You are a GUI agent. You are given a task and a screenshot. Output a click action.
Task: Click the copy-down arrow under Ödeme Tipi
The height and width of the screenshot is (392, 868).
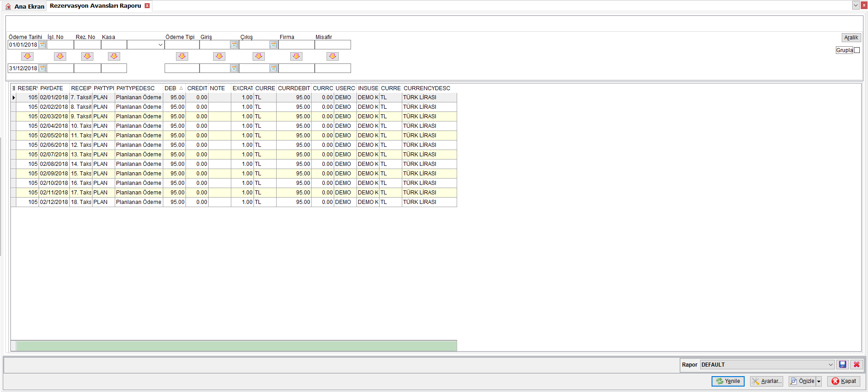click(182, 56)
